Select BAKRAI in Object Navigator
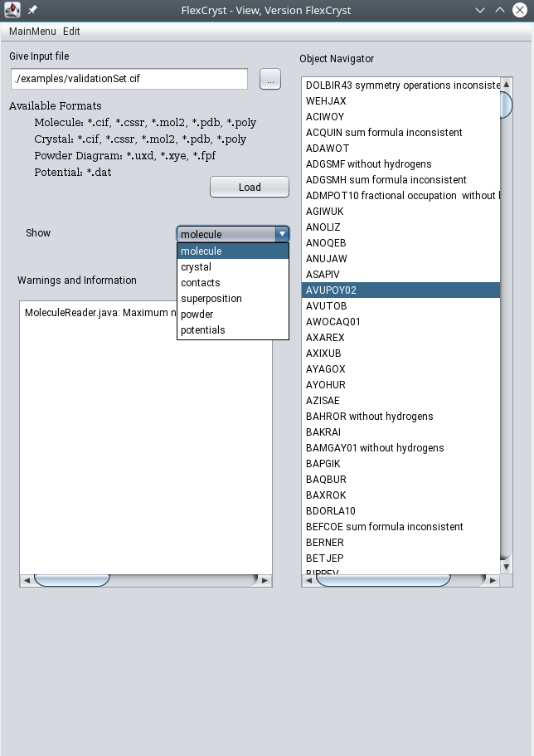The height and width of the screenshot is (756, 534). [401, 432]
